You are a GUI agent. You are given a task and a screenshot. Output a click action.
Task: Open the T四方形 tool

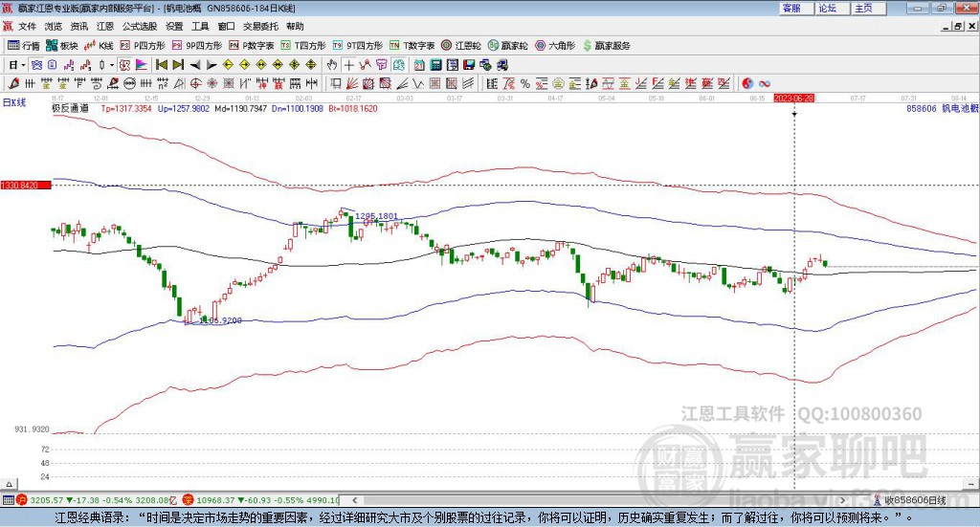[303, 46]
